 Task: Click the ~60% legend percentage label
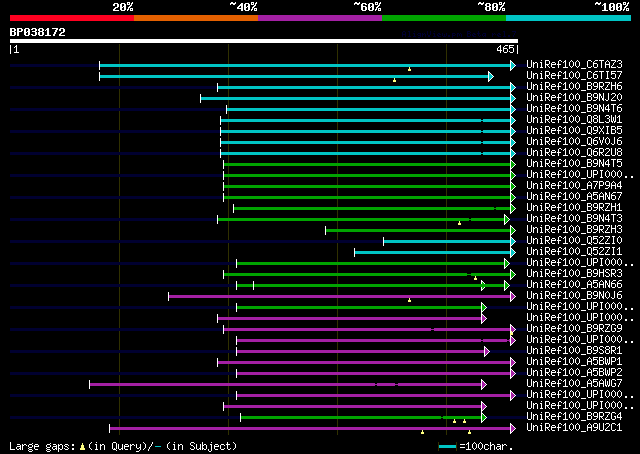367,7
